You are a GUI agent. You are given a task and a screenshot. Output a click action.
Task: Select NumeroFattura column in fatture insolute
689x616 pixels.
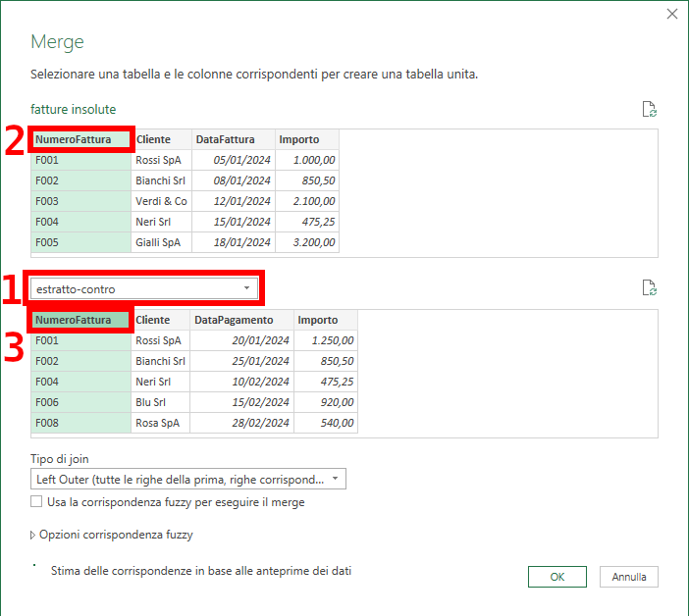coord(80,139)
